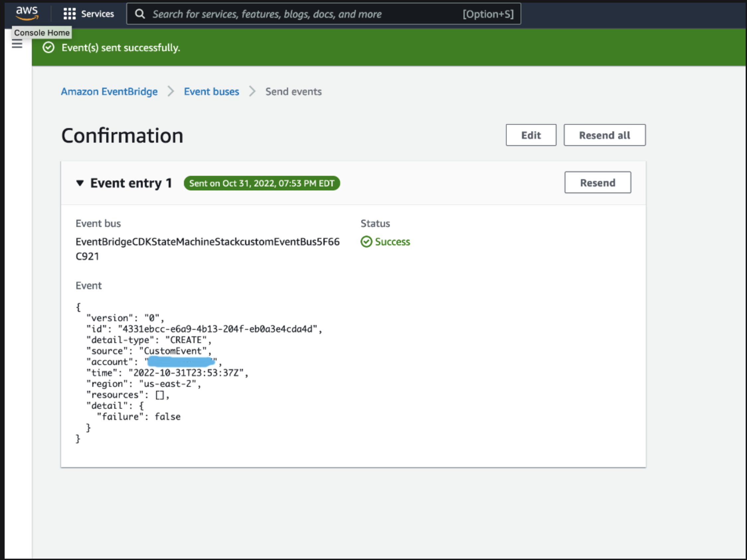Click the time value 2022-10-31T23:53:37Z
This screenshot has height=560, width=747.
[x=186, y=373]
